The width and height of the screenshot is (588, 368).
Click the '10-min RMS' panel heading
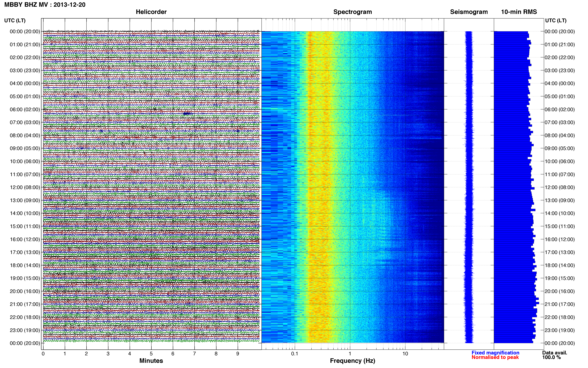519,12
